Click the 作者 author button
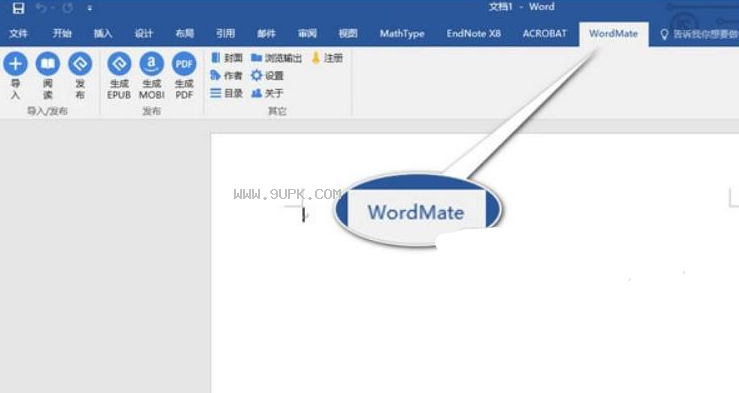The height and width of the screenshot is (393, 739). 226,75
